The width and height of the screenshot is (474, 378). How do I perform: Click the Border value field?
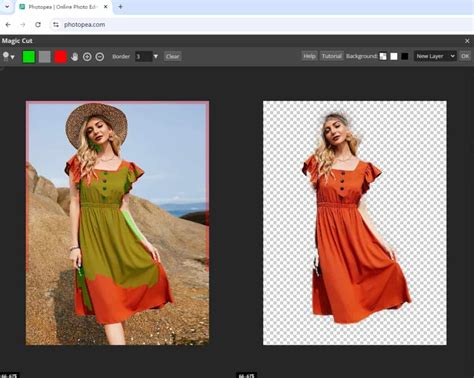click(143, 56)
